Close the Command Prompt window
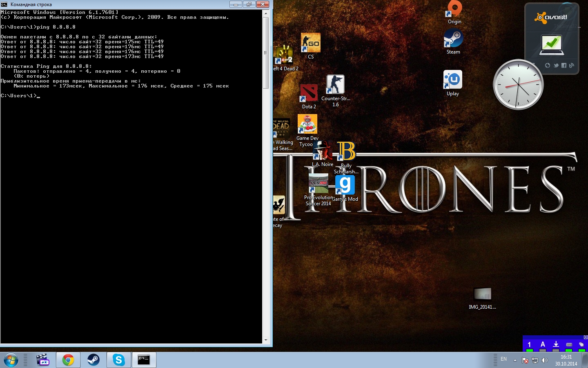 (263, 4)
